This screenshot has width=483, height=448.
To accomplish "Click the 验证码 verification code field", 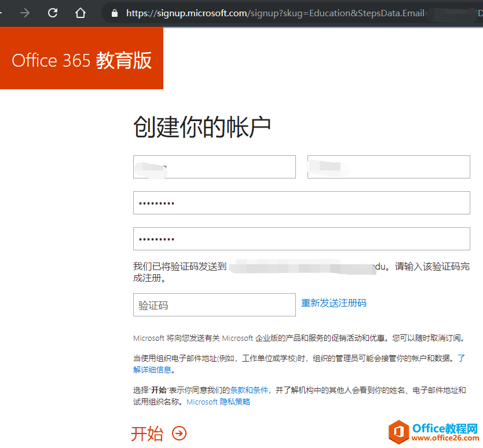I will coord(214,305).
